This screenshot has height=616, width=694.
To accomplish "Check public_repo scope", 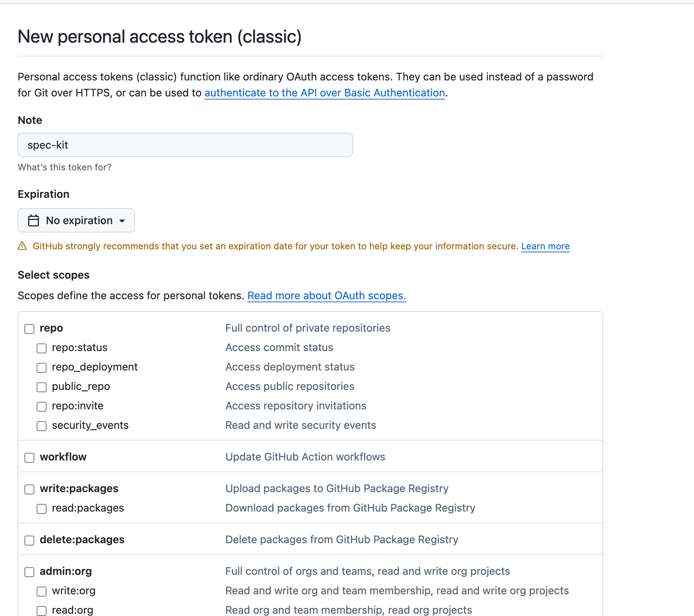I will pyautogui.click(x=41, y=387).
